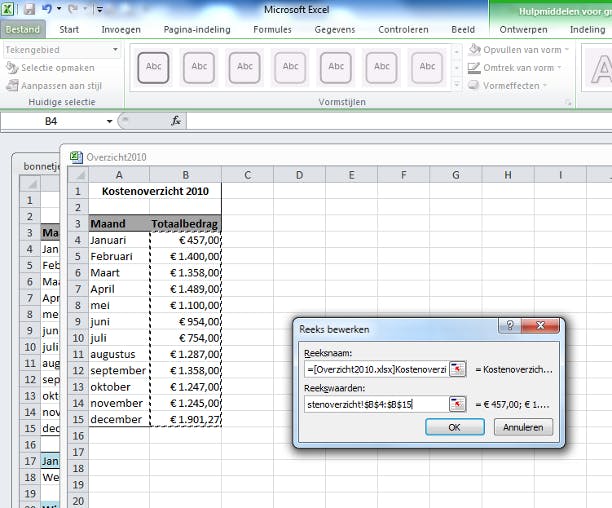Select the sixth Abc shape style

[382, 68]
